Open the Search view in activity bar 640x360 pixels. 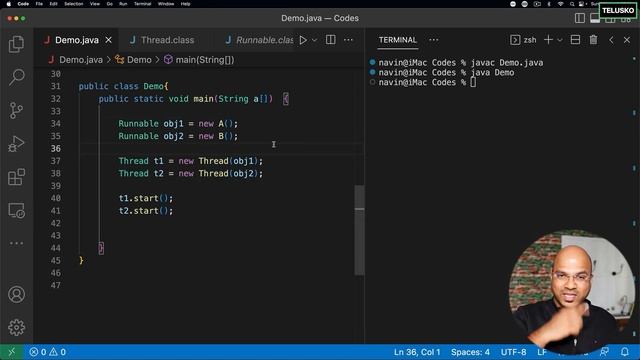tap(16, 77)
